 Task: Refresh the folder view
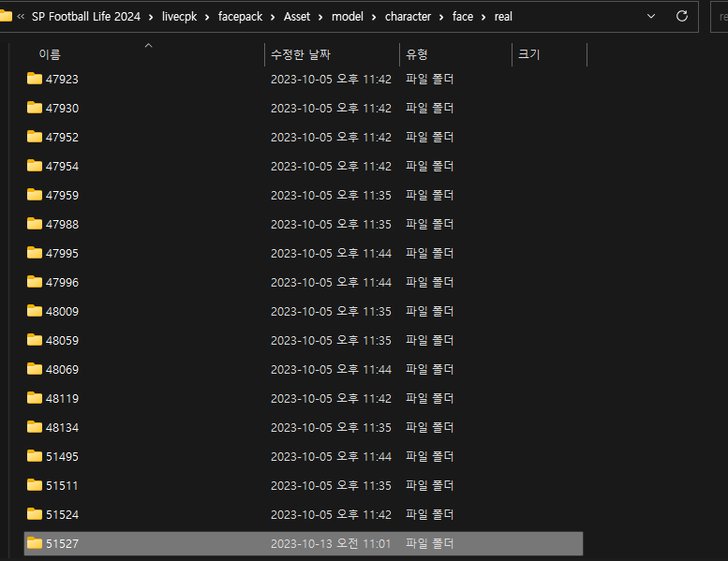point(681,16)
